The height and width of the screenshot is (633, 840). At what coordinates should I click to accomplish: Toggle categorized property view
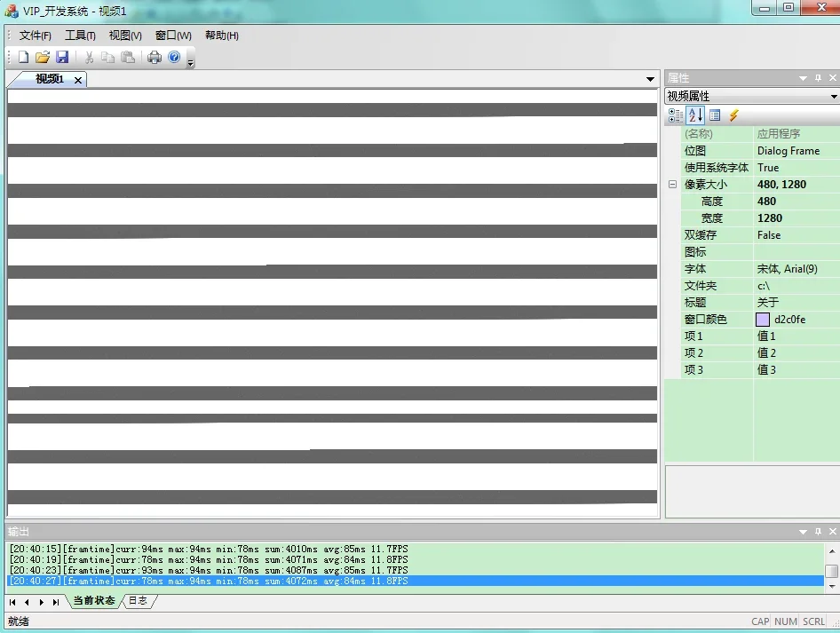pos(676,115)
